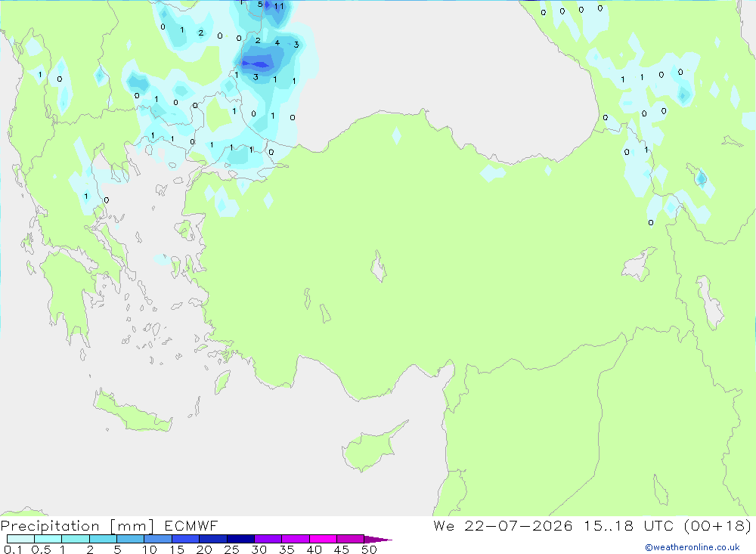Click the '0.1' legend scale label

tap(13, 549)
